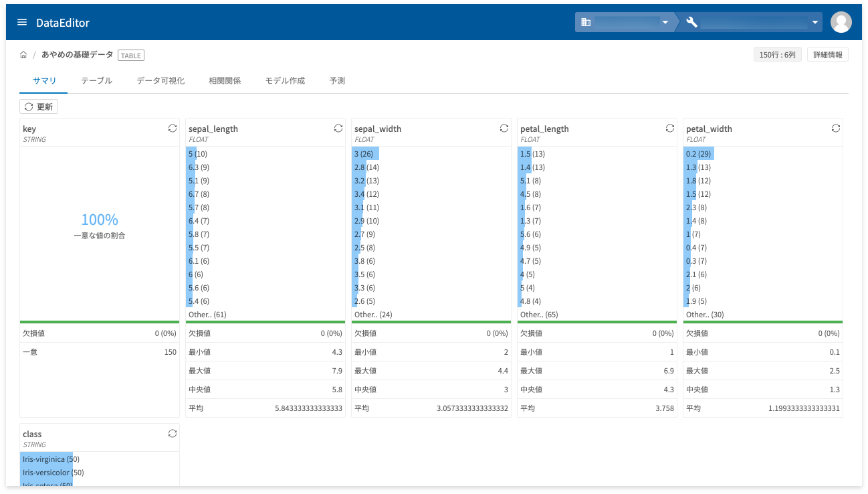Click the key unique count 150

coord(171,352)
